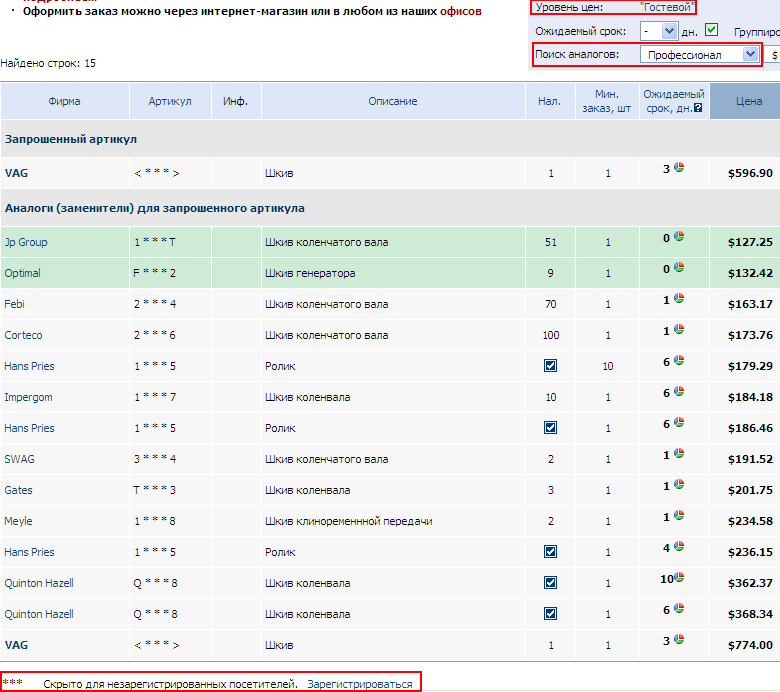Sort by Ожидаемый срок, дн. column header
Image resolution: width=780 pixels, height=692 pixels.
pyautogui.click(x=674, y=101)
